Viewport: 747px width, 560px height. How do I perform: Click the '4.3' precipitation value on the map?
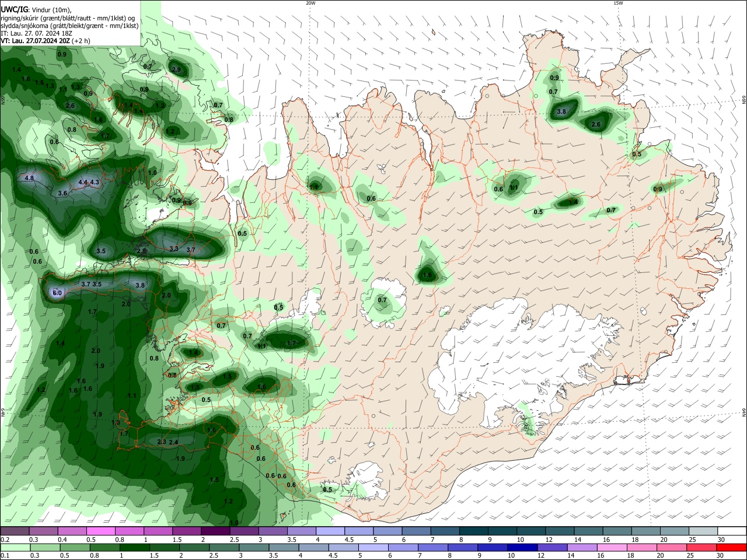tap(95, 183)
